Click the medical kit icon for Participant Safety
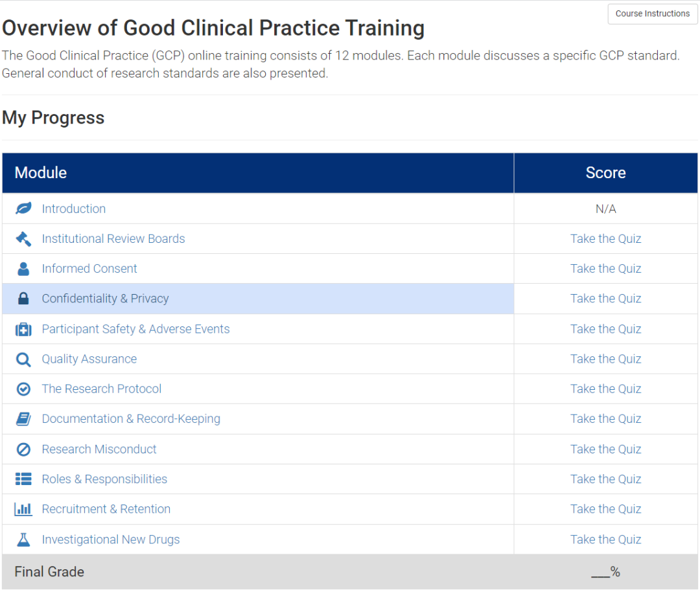 (x=23, y=329)
